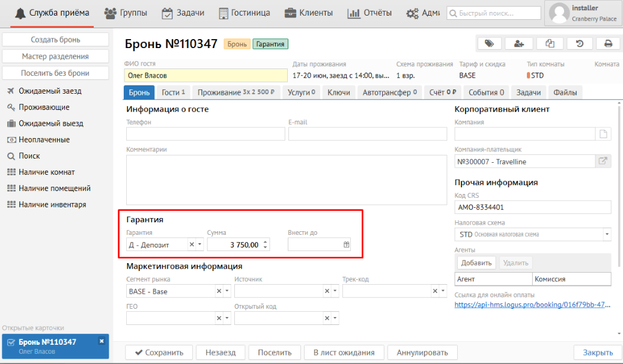Open the booking history icon button
The width and height of the screenshot is (623, 364).
coord(579,43)
